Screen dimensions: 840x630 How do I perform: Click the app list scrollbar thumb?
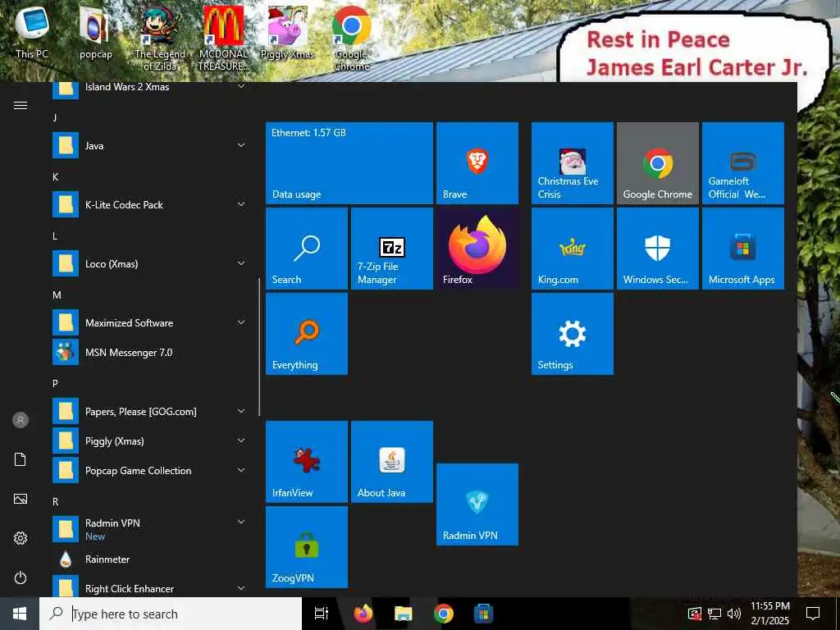(x=259, y=347)
